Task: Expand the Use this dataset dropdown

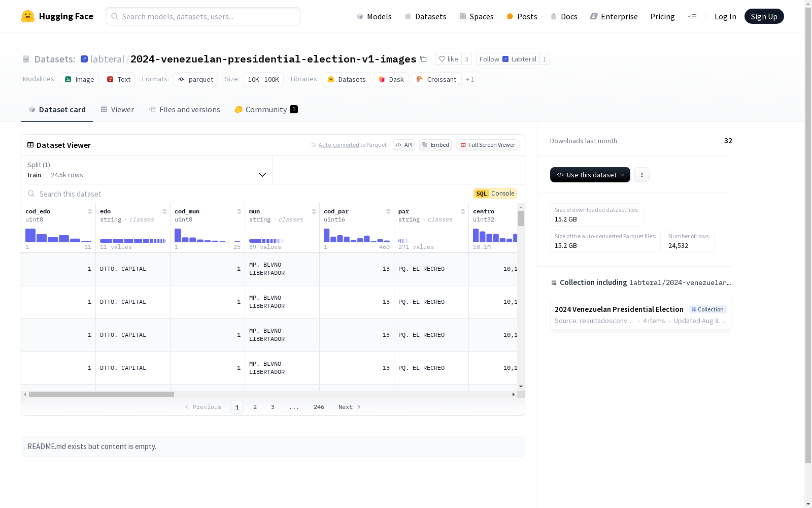Action: pos(590,175)
